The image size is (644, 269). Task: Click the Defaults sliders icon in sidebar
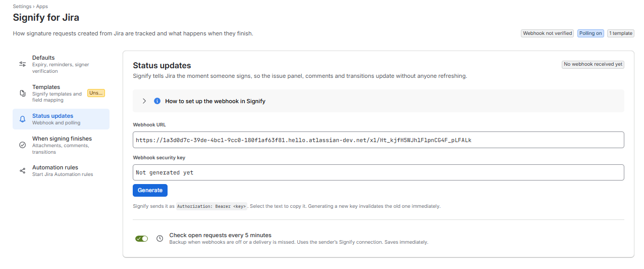pos(22,64)
